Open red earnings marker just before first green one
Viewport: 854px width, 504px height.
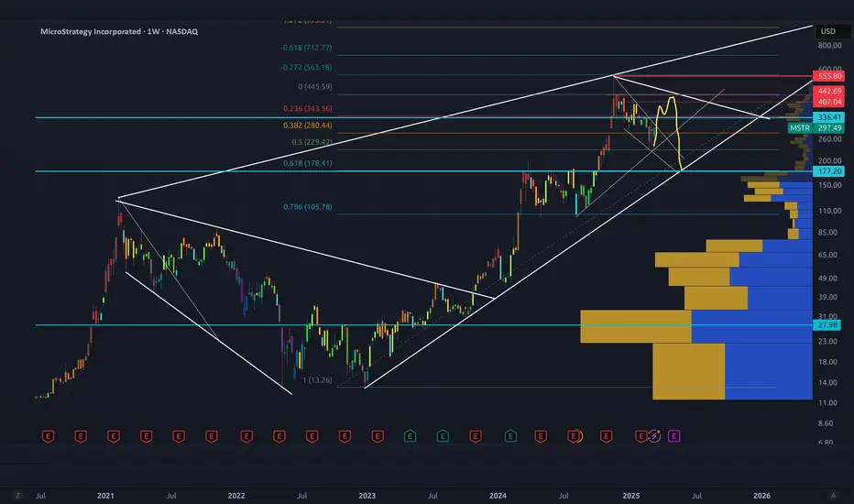pyautogui.click(x=378, y=436)
